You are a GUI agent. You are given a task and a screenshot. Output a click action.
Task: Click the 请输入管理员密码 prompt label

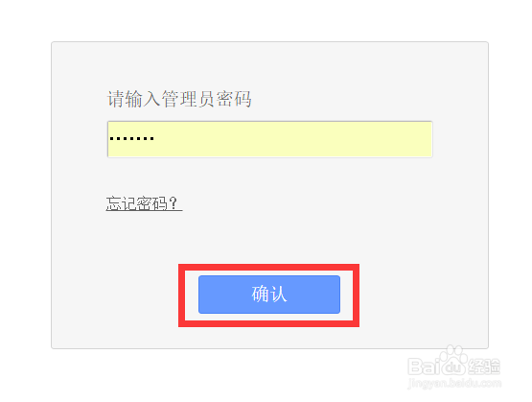pyautogui.click(x=179, y=99)
